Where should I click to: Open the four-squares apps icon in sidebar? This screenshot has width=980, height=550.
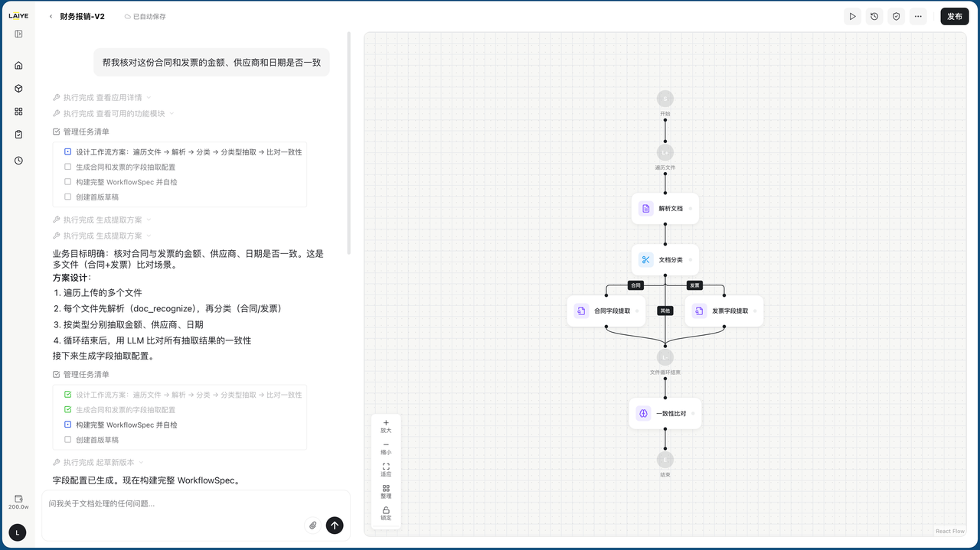tap(18, 111)
